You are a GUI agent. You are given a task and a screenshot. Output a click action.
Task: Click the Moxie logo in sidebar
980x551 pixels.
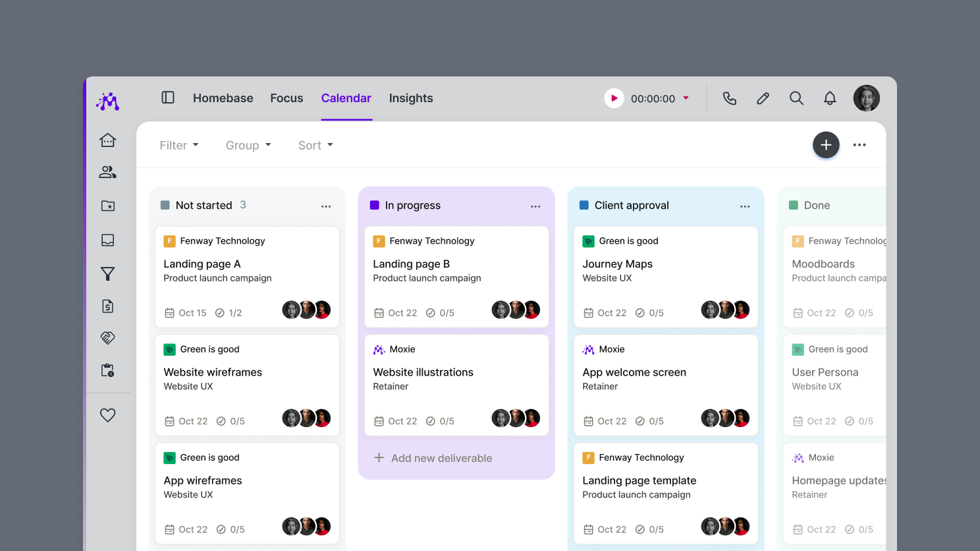pos(107,101)
